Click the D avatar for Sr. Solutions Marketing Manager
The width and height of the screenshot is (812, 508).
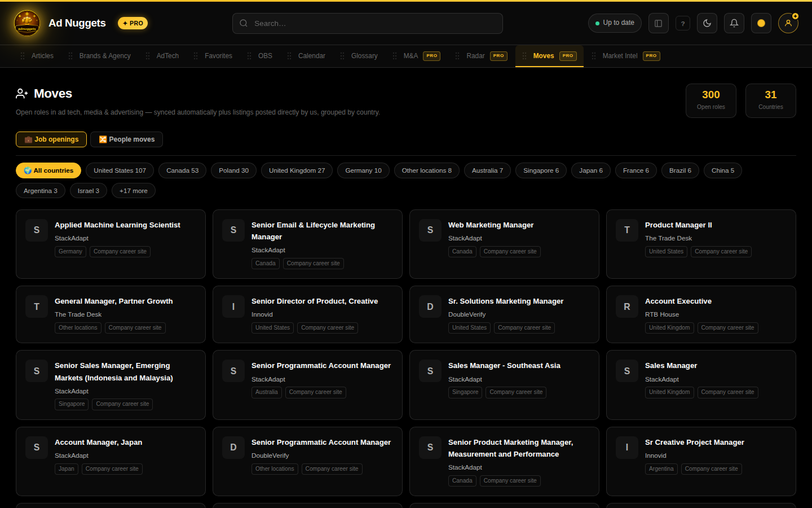[430, 306]
